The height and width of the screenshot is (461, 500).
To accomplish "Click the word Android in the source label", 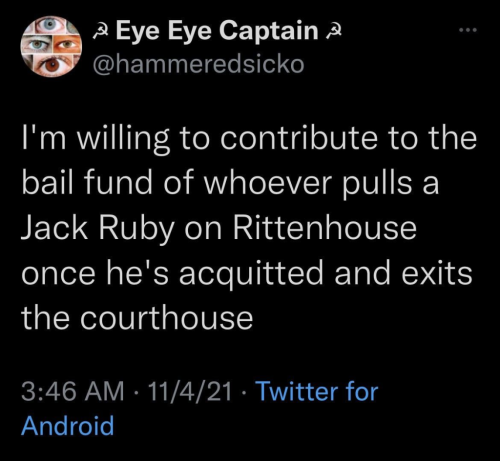I will click(68, 426).
